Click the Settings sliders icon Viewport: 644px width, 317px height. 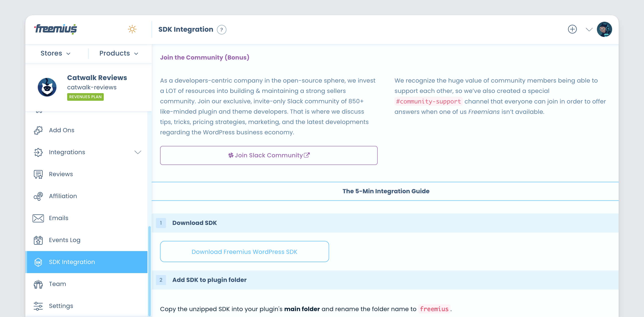[38, 306]
